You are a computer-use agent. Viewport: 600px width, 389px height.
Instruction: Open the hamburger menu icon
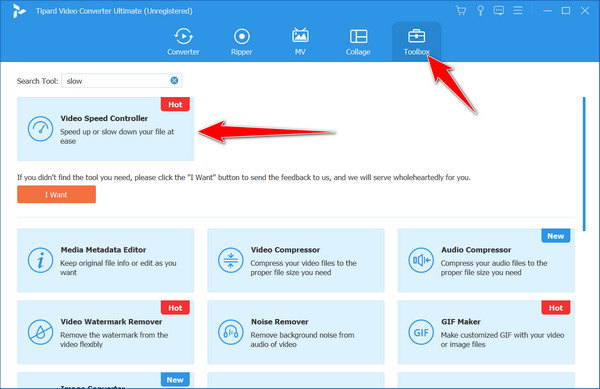pos(518,10)
